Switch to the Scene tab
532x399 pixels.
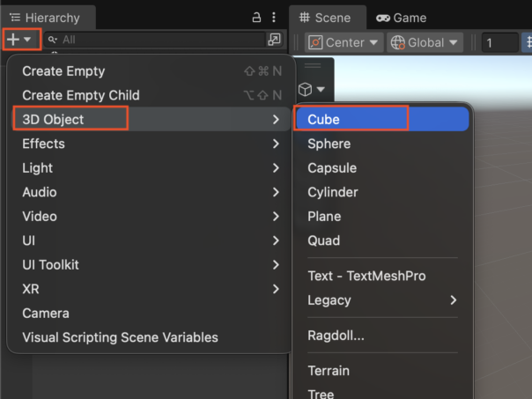325,18
